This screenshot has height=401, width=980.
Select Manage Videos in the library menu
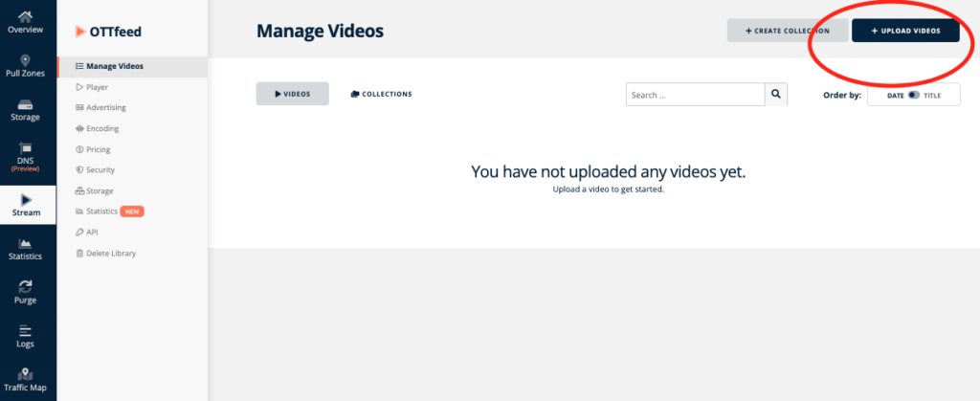132,66
